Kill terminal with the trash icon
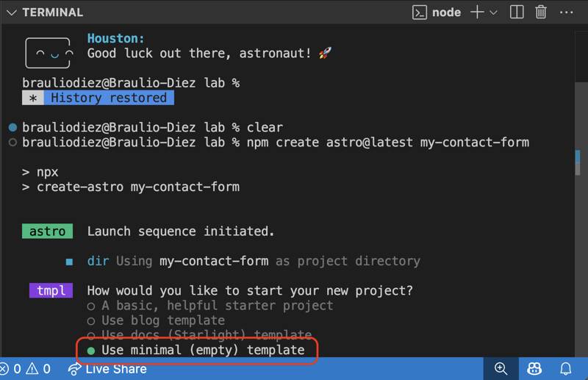 (541, 12)
